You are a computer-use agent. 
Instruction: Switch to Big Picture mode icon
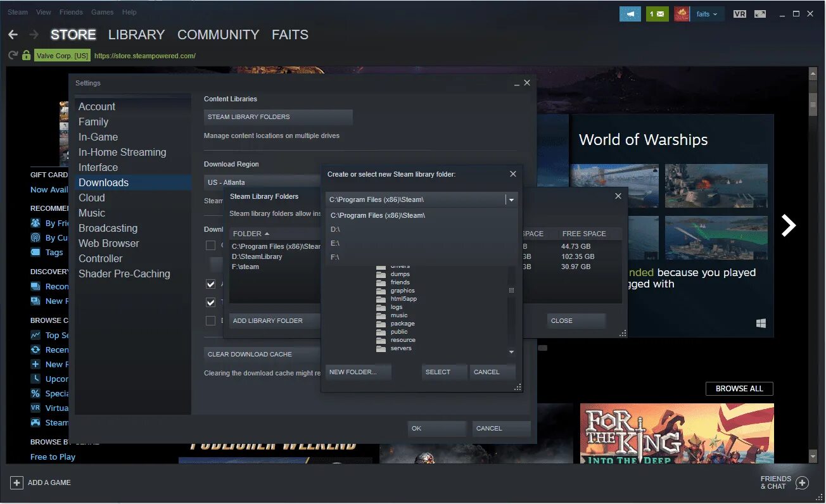[760, 13]
